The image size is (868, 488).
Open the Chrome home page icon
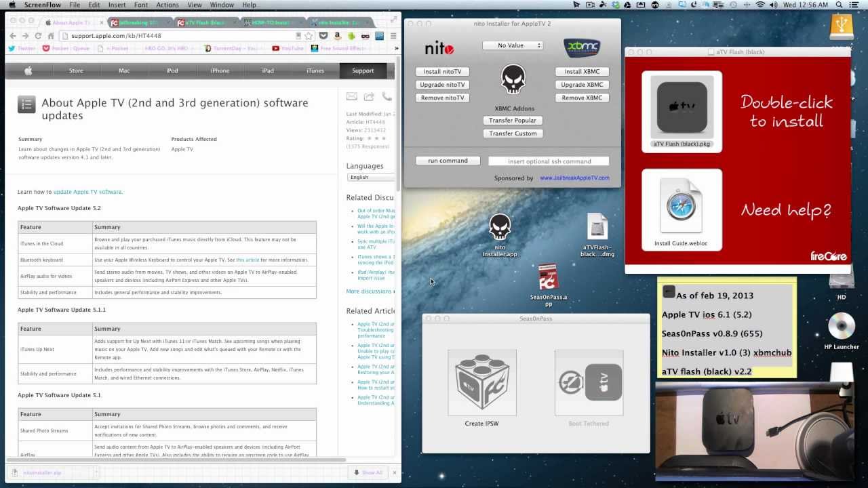pyautogui.click(x=51, y=36)
